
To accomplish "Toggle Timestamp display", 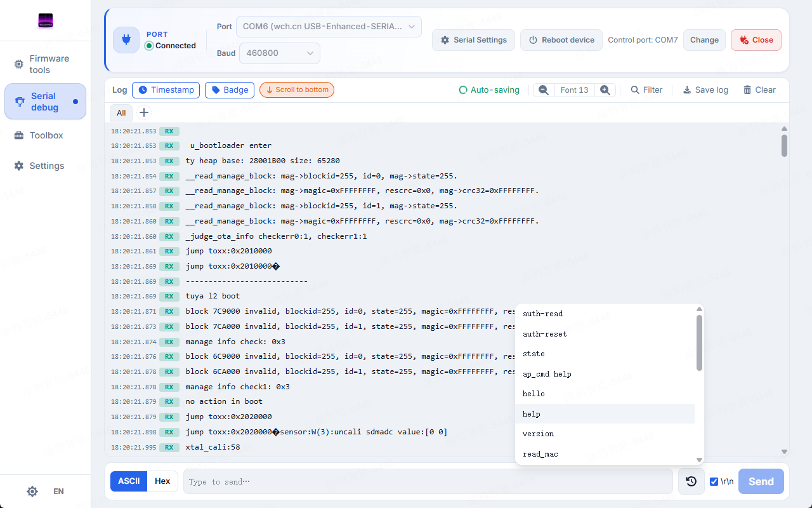I will (166, 90).
